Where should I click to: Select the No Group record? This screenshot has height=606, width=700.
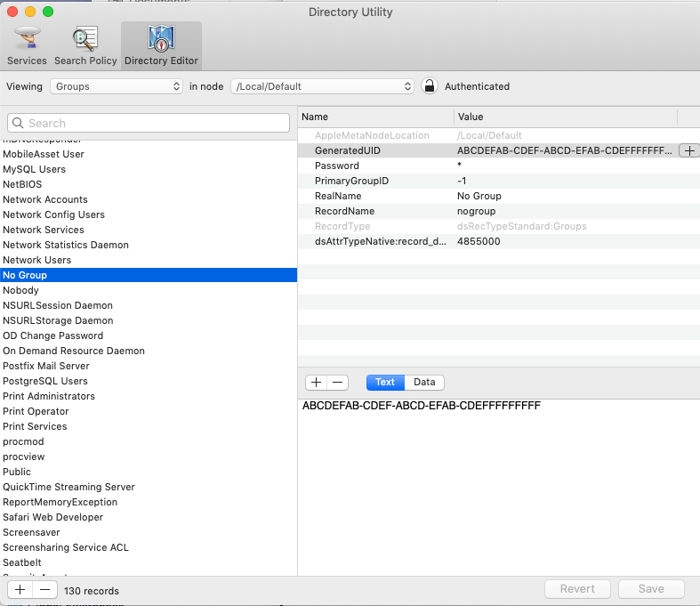(x=149, y=275)
